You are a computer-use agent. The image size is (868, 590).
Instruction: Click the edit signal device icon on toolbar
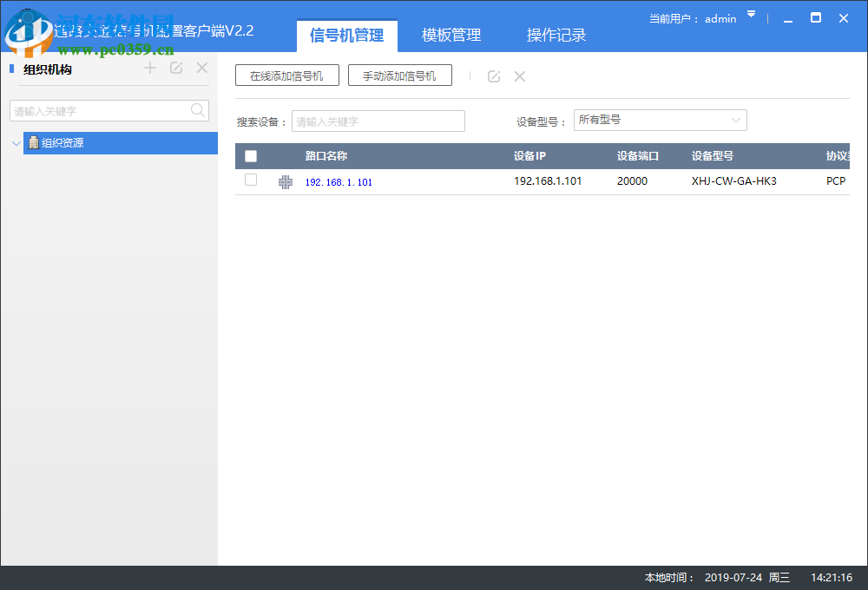493,76
